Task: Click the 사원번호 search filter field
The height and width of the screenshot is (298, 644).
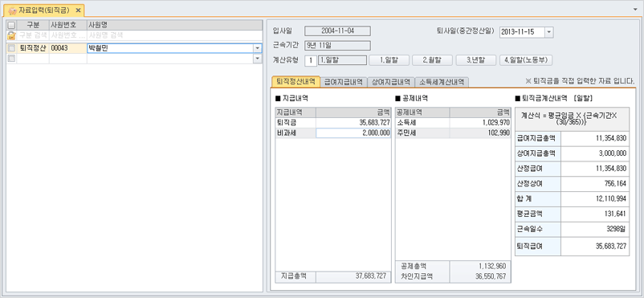Action: pyautogui.click(x=67, y=35)
